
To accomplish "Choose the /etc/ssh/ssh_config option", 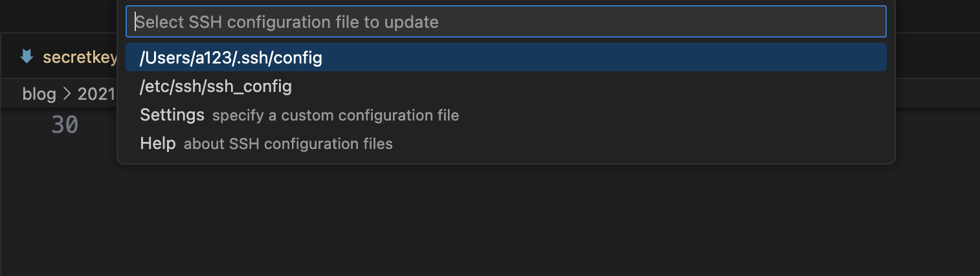I will pyautogui.click(x=216, y=86).
